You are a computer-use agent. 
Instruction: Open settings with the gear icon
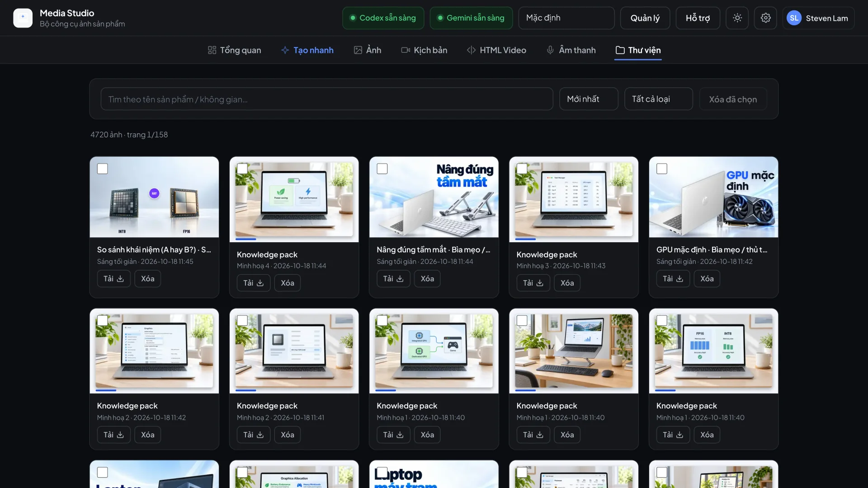[765, 18]
